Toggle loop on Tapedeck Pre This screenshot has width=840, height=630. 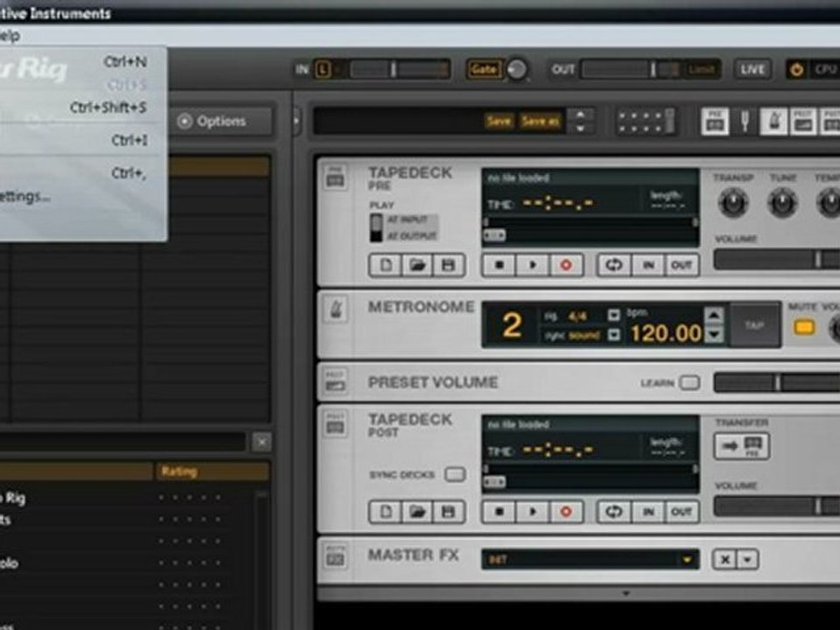[614, 265]
